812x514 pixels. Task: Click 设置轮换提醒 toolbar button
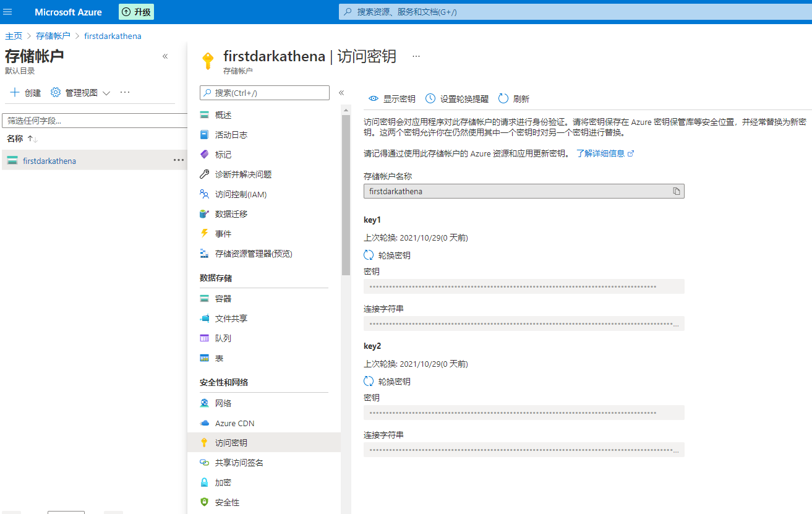(x=457, y=99)
